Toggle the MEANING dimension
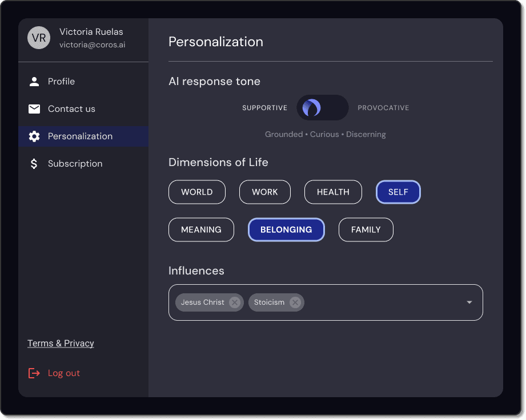This screenshot has width=526, height=420. click(201, 229)
